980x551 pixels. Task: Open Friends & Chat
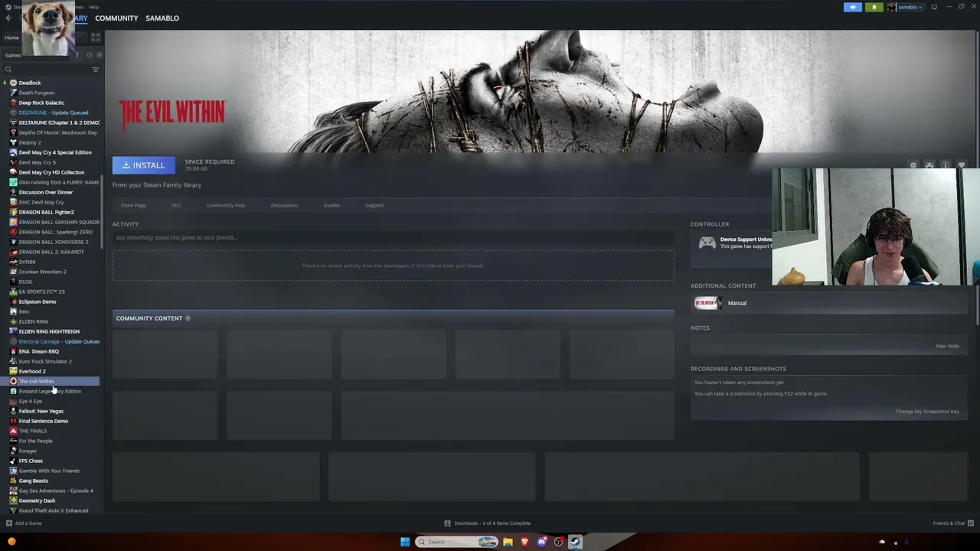point(952,523)
